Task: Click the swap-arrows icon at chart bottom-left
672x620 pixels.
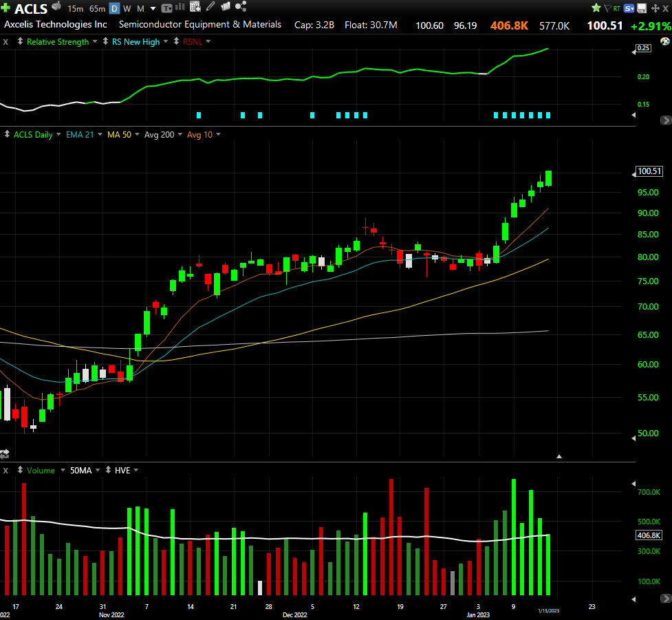Action: [5, 453]
